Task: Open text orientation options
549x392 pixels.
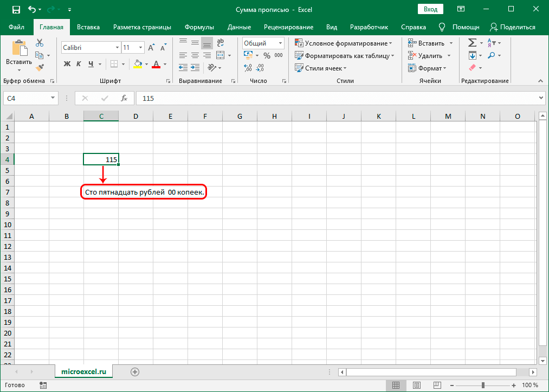Action: tap(211, 68)
